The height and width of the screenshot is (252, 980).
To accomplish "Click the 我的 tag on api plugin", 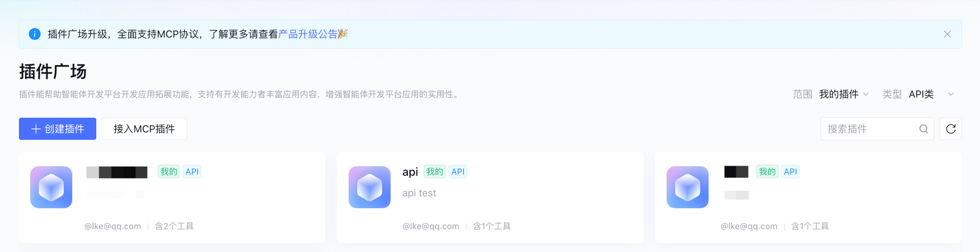I will point(435,172).
